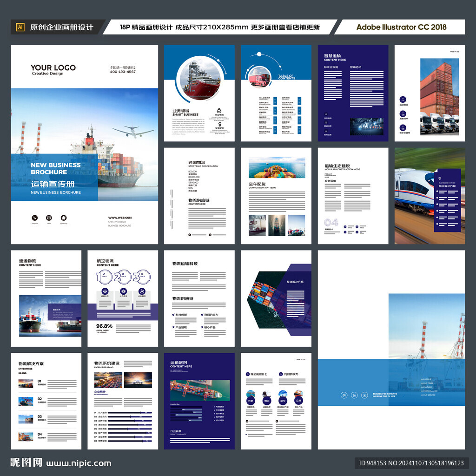This screenshot has width=476, height=476.
Task: Click the email envelope icon on the cover page
Action: coord(49,218)
